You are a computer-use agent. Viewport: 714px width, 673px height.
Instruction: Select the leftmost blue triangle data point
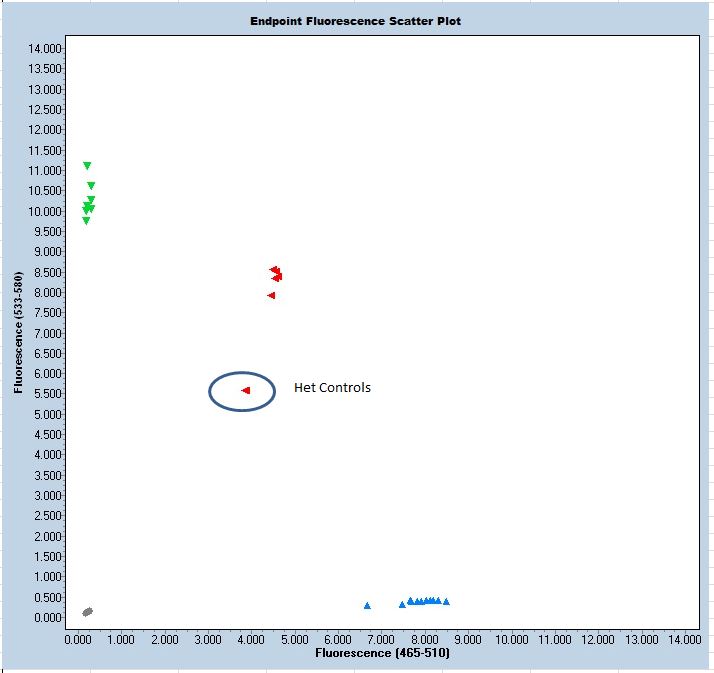367,605
